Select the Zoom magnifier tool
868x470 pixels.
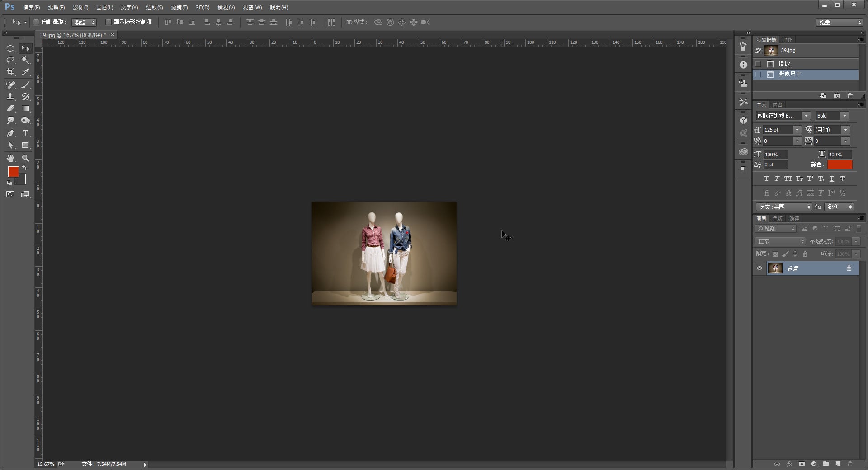(25, 158)
